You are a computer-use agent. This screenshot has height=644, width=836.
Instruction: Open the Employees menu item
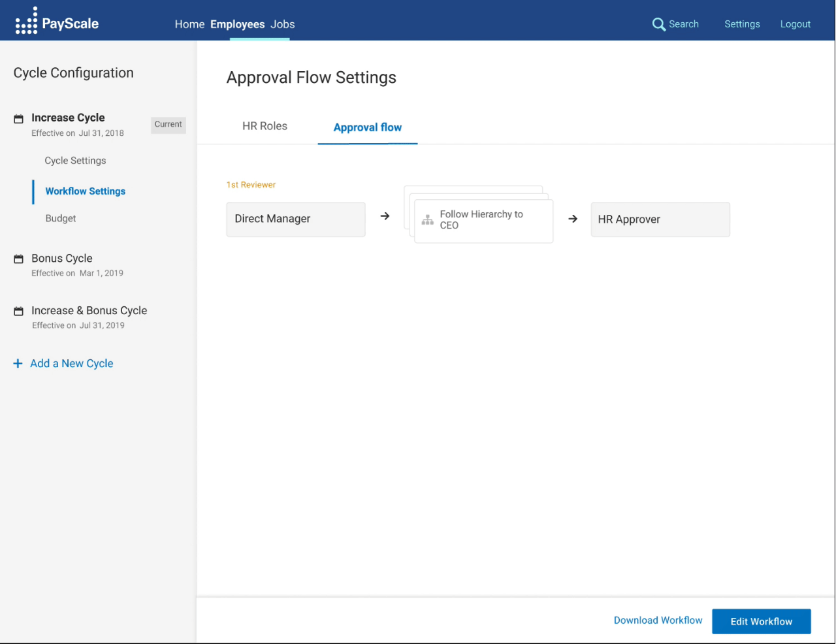pyautogui.click(x=236, y=24)
